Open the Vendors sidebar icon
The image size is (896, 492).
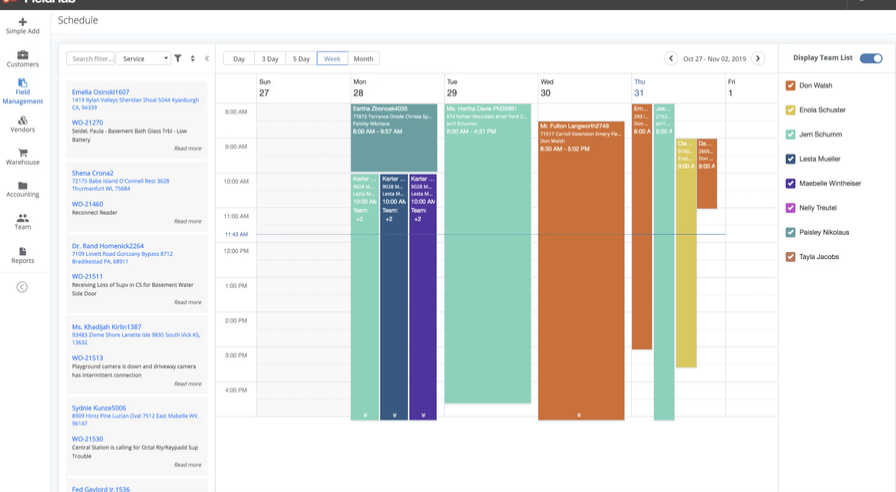pos(22,120)
